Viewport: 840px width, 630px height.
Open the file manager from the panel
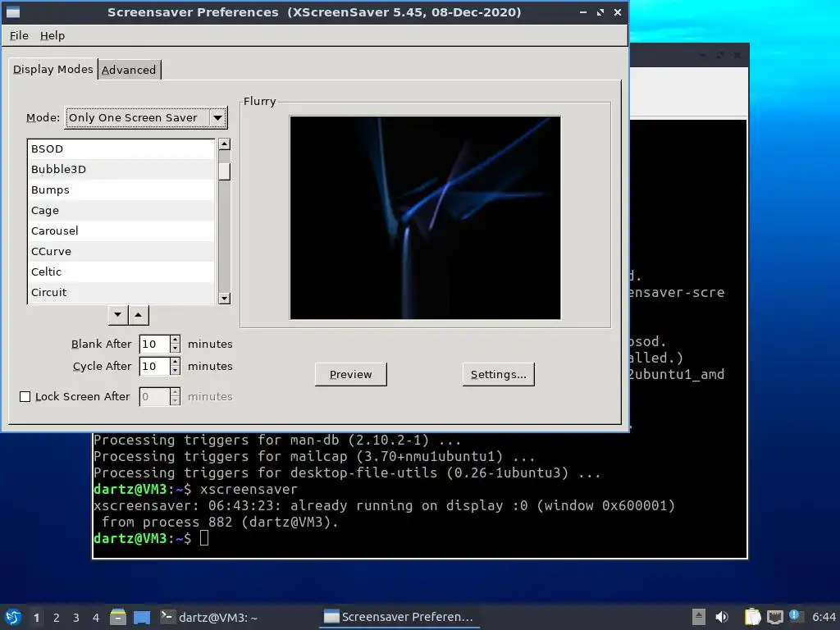tap(118, 617)
